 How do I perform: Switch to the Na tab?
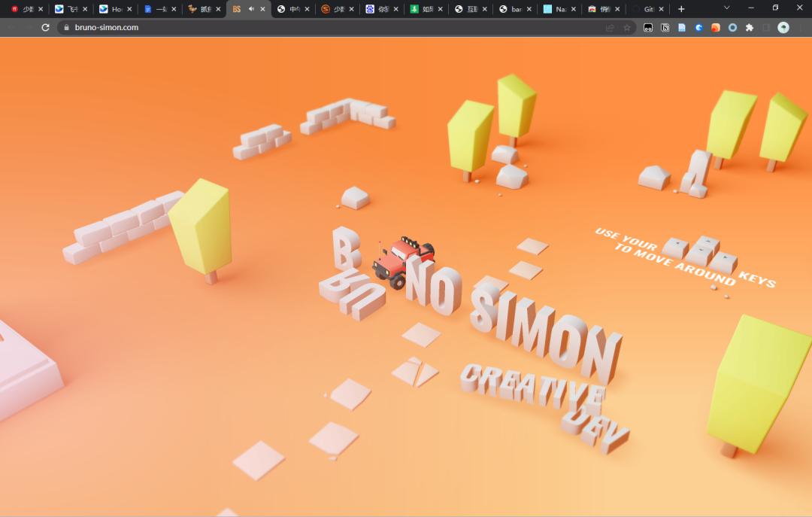[556, 9]
